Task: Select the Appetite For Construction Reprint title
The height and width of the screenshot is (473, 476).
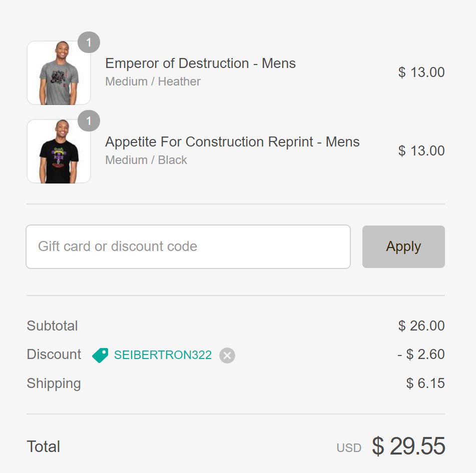Action: (x=232, y=142)
